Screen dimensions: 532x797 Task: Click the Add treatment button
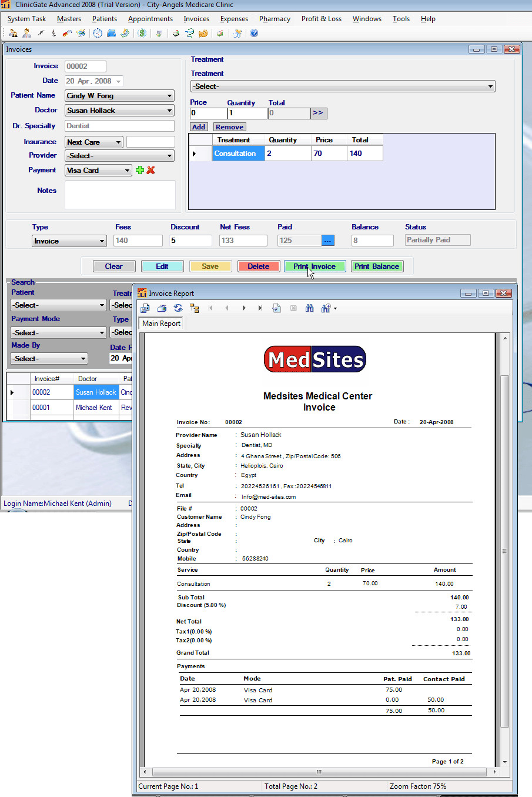point(199,127)
